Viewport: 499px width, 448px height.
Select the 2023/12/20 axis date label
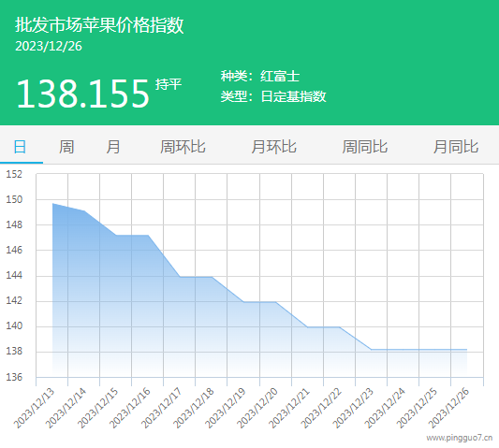click(x=257, y=409)
